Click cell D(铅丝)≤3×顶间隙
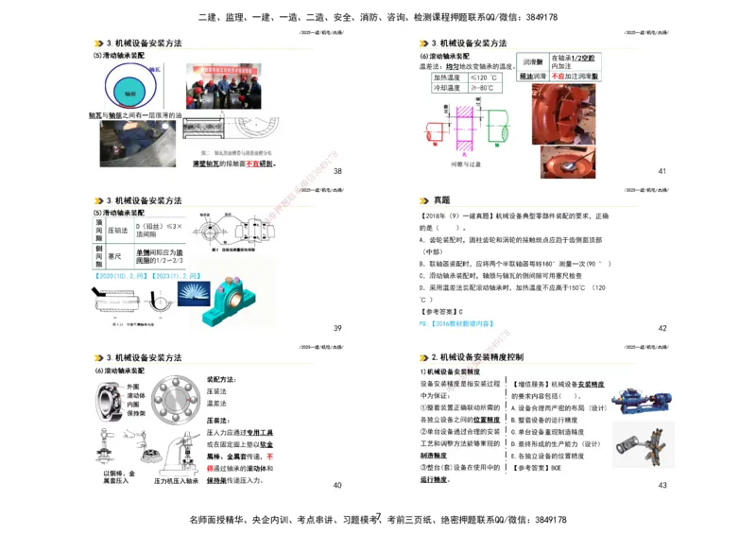The width and height of the screenshot is (756, 535). tap(159, 231)
